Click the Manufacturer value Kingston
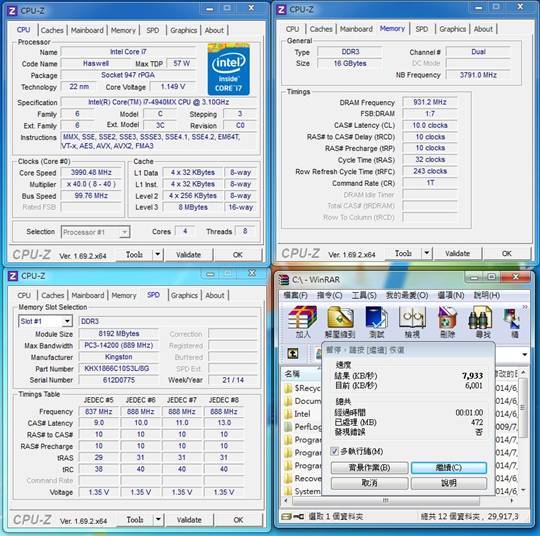Screen dimensions: 540x536 [x=118, y=357]
